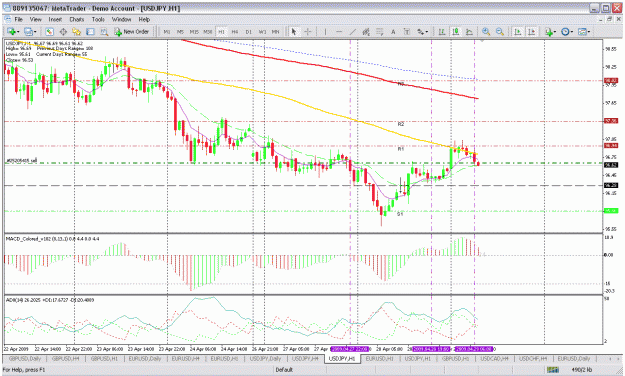Open the Profiles icon in toolbar
This screenshot has height=376, width=625.
(28, 31)
